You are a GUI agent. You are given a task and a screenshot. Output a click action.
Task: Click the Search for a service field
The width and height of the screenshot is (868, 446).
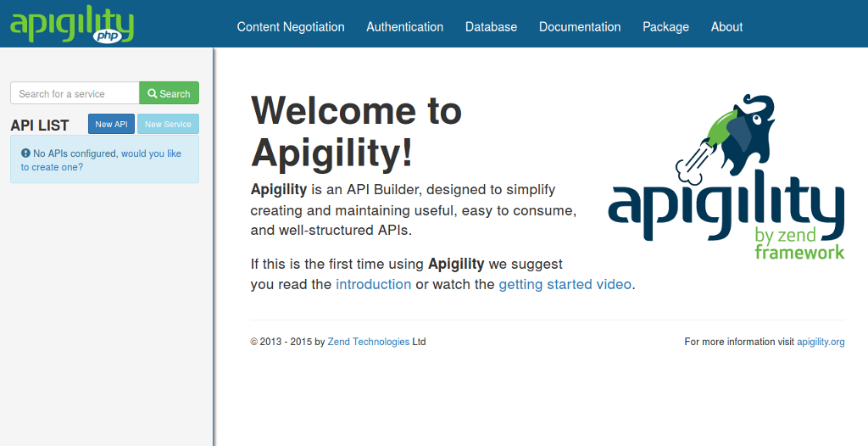point(75,93)
